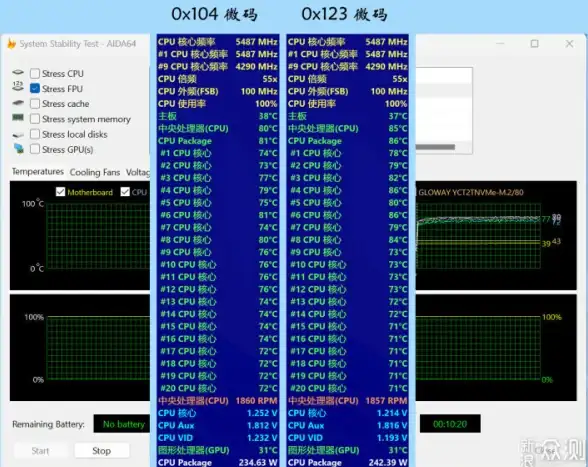Enable the Stress local disks checkbox

click(x=35, y=134)
